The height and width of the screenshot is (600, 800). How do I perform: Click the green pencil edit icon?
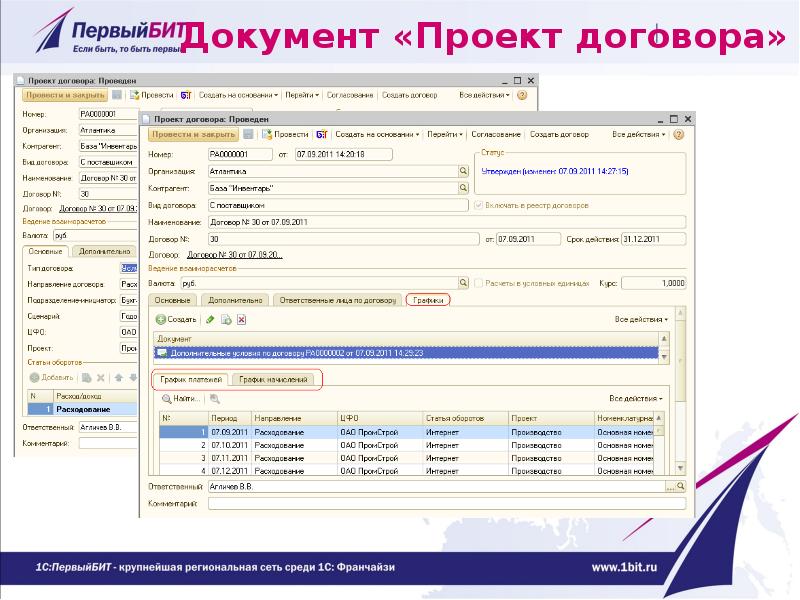pos(210,320)
